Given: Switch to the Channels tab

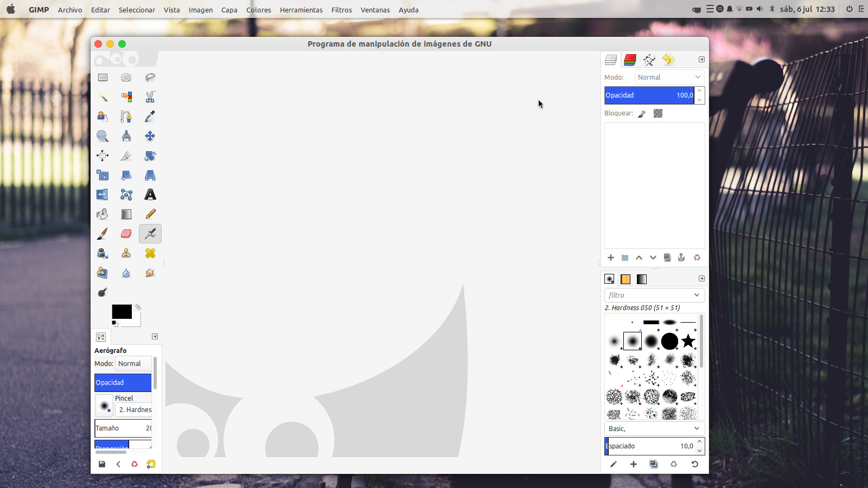Looking at the screenshot, I should coord(630,60).
